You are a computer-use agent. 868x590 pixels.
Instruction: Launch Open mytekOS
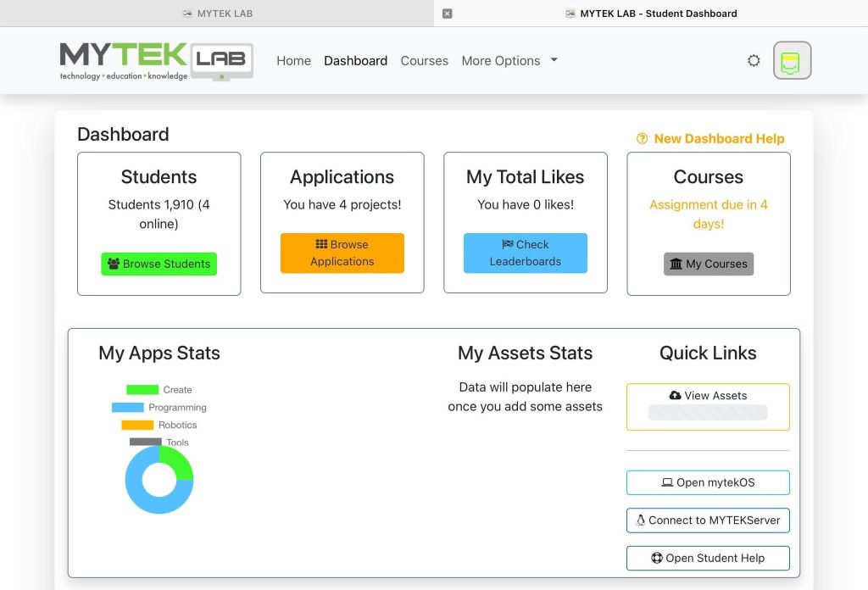[x=708, y=482]
